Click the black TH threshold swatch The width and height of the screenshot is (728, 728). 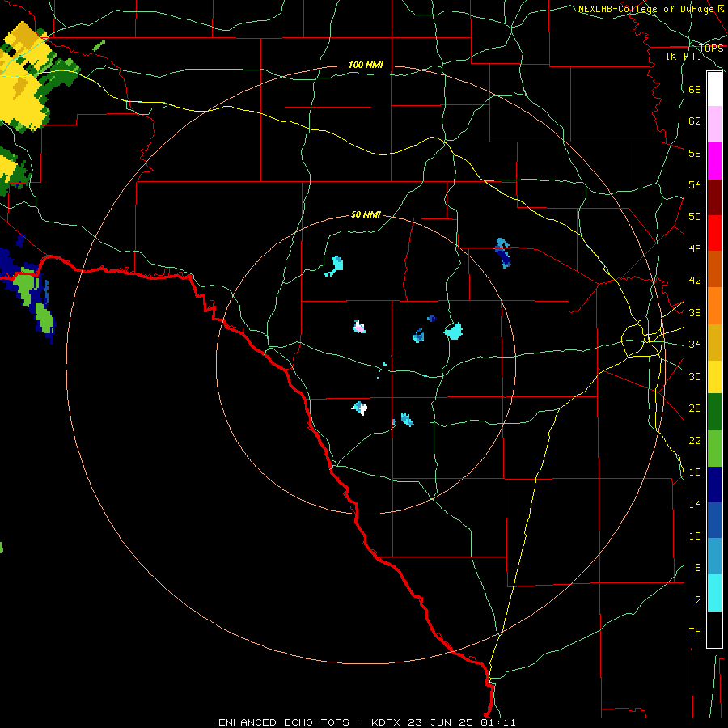click(x=714, y=629)
